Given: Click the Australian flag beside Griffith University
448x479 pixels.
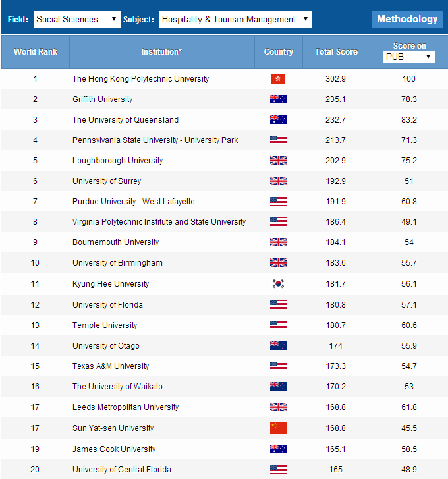Looking at the screenshot, I should click(278, 99).
